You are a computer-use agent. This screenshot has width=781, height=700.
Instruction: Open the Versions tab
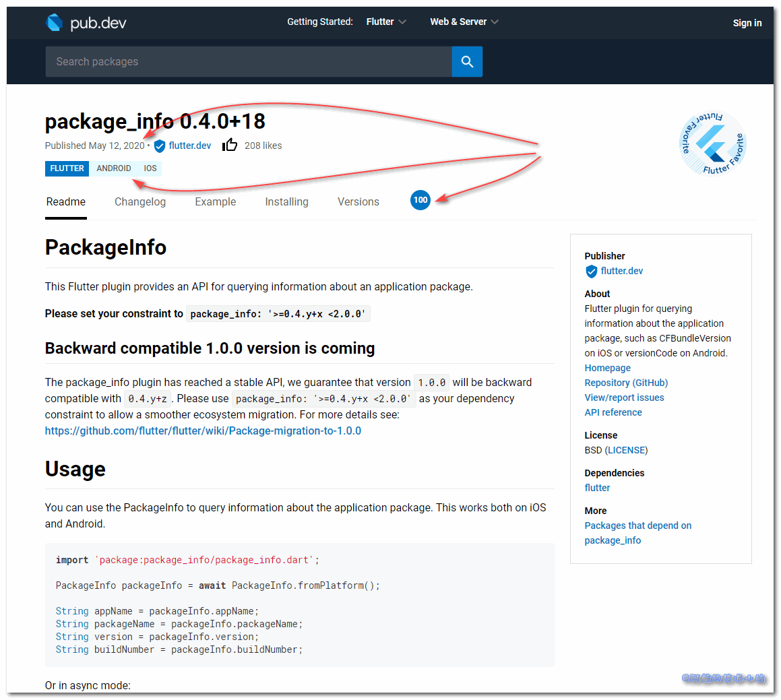pos(358,201)
